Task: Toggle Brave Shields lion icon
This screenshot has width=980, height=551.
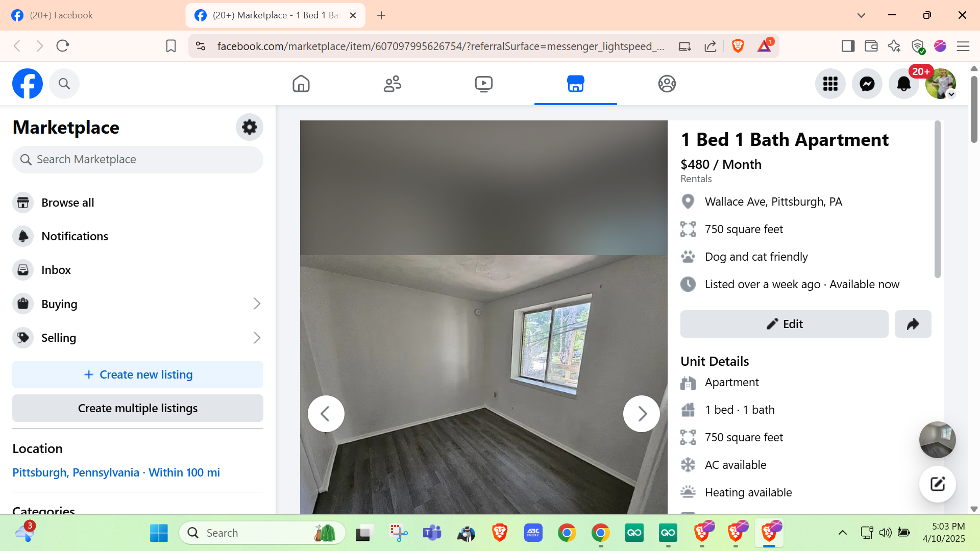Action: (738, 46)
